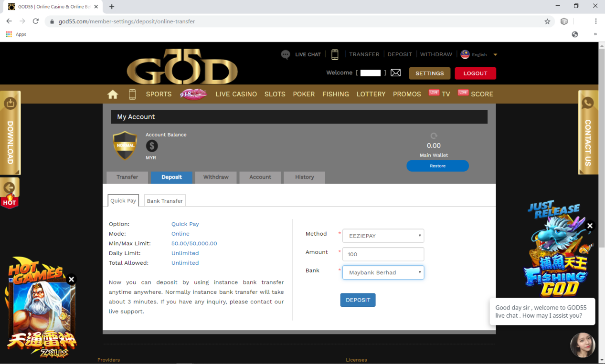Screen dimensions: 605x364
Task: Open Live Chat speech bubble icon
Action: point(286,54)
